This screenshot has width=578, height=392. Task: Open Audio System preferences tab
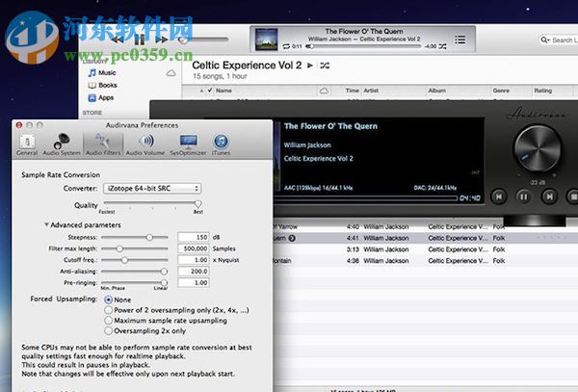click(x=62, y=144)
